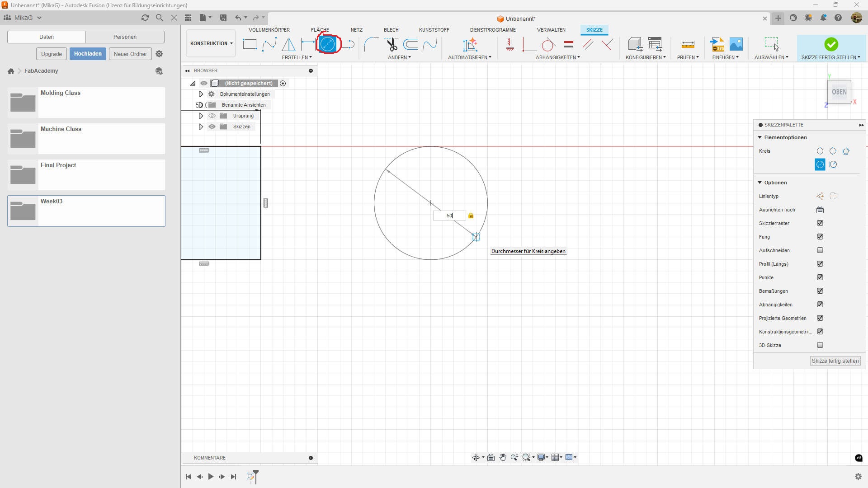Toggle the Profil (Längs) checkbox
Image resolution: width=868 pixels, height=488 pixels.
pyautogui.click(x=820, y=264)
